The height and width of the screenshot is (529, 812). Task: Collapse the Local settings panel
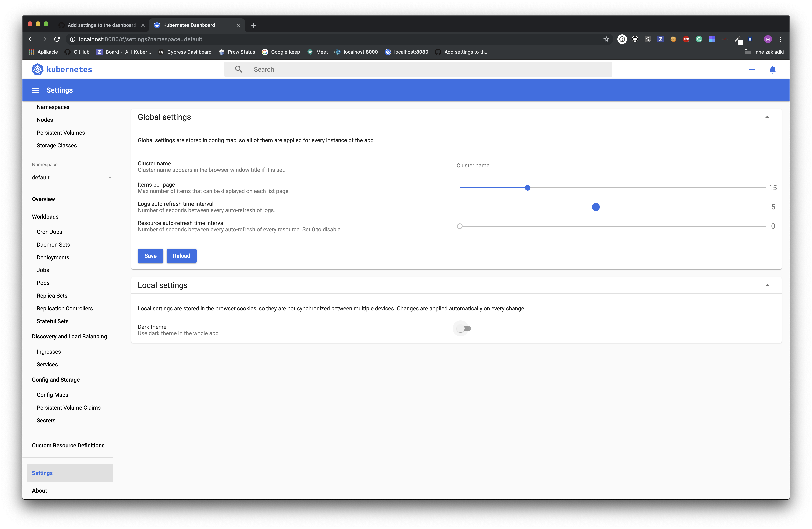tap(767, 285)
